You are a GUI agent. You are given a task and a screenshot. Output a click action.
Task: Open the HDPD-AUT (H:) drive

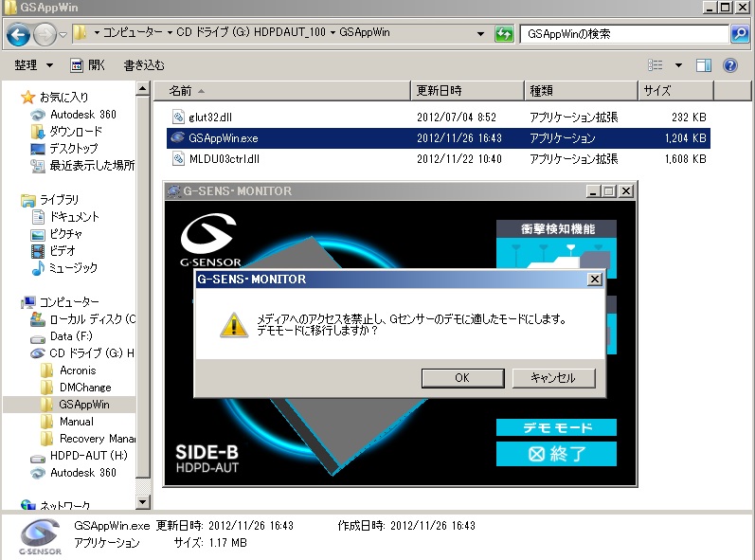(x=89, y=456)
